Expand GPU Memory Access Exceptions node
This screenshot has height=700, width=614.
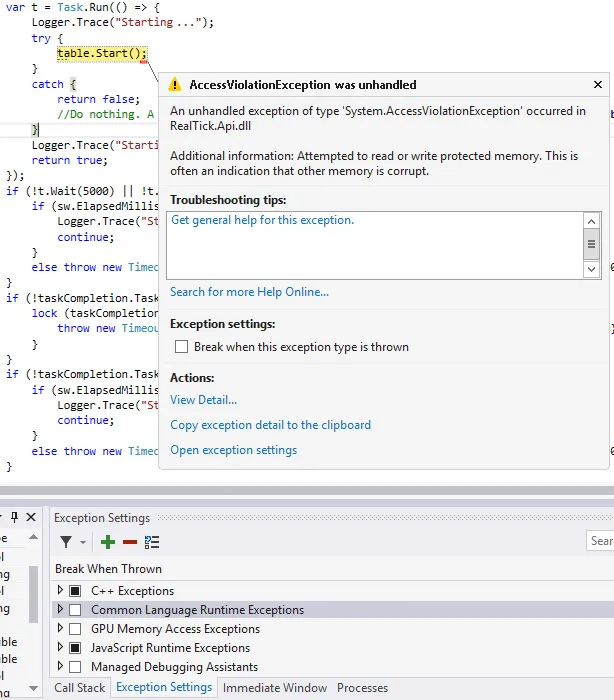60,628
